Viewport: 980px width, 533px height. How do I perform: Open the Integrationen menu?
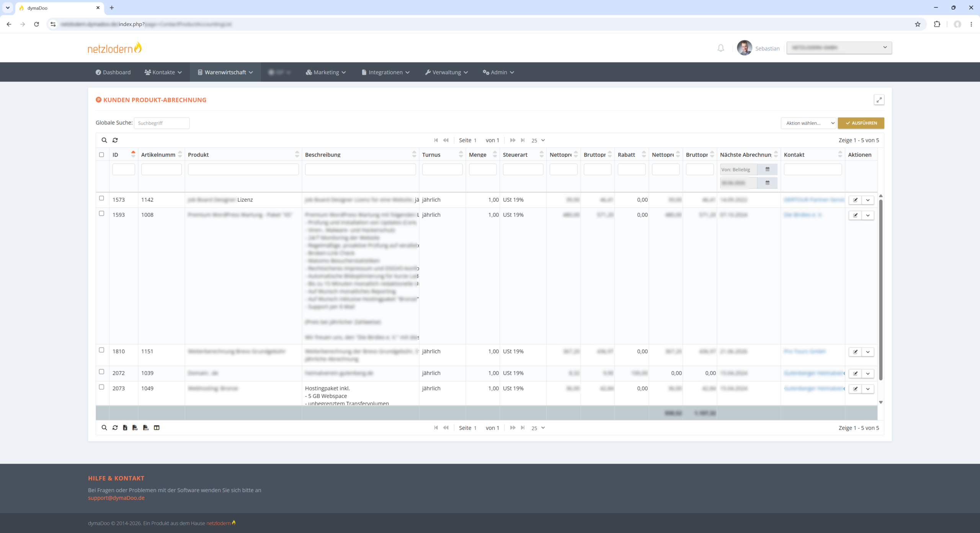385,72
